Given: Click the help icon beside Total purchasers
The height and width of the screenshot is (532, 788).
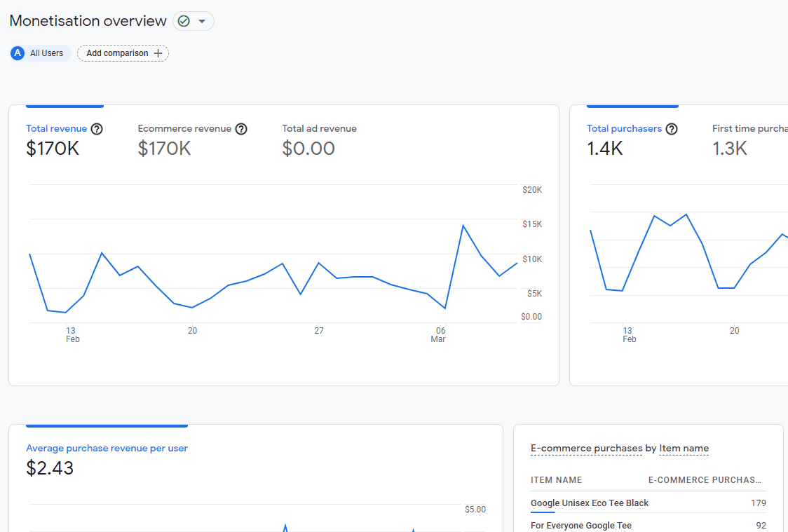Looking at the screenshot, I should (672, 128).
